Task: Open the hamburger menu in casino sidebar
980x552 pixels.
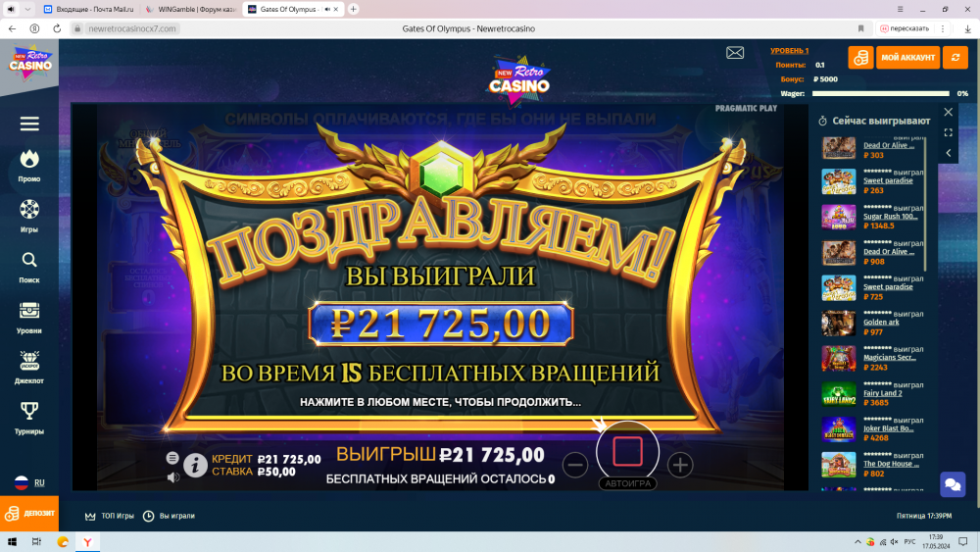Action: [29, 124]
